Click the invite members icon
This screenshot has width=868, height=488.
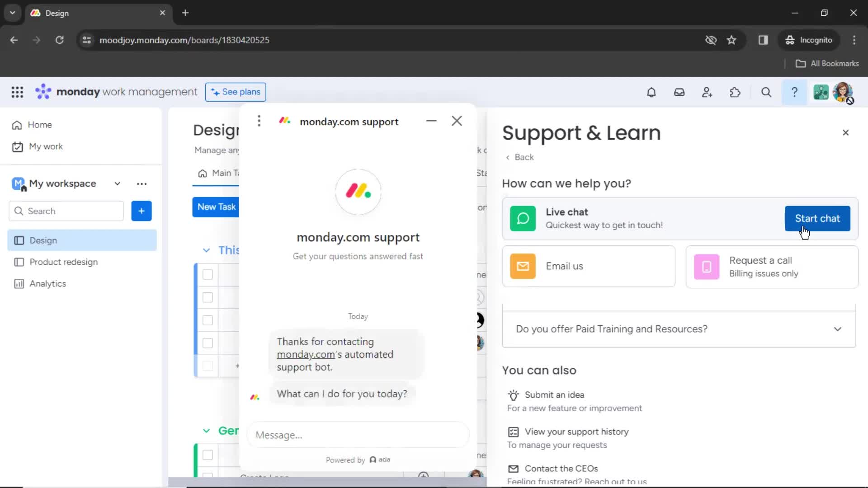[x=707, y=92]
